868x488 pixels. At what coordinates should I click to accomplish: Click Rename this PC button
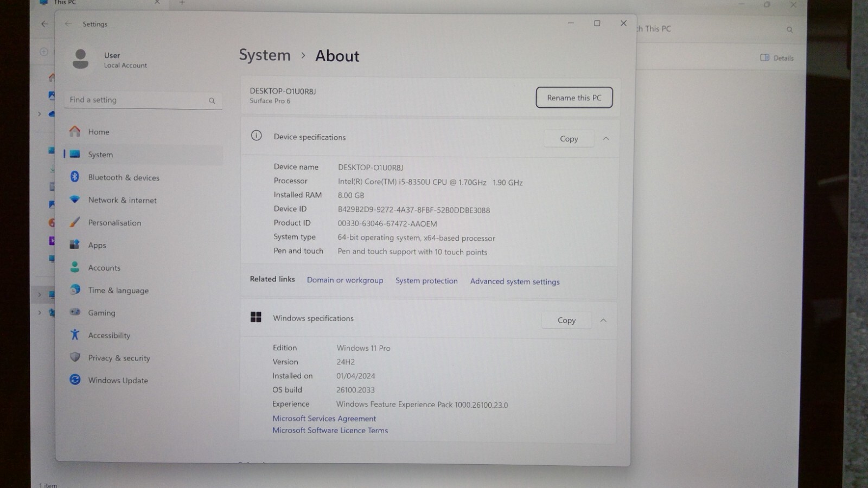574,98
